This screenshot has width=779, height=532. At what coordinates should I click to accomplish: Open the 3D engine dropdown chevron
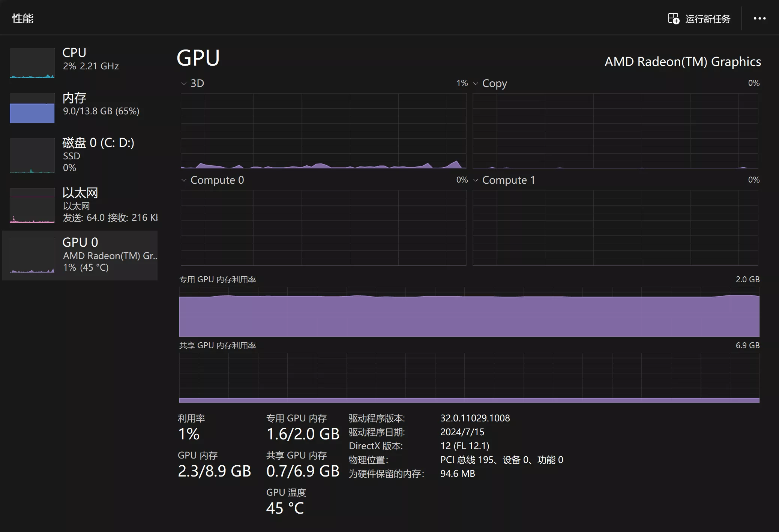(x=184, y=83)
